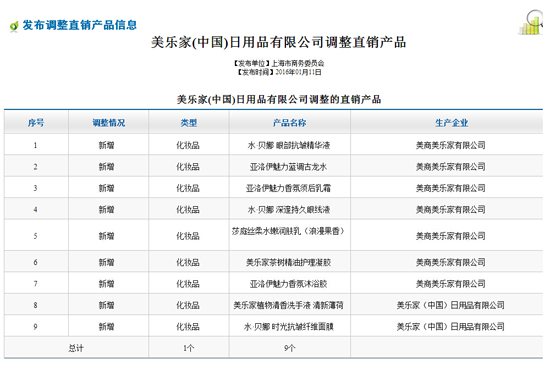Click serial number 2 cell
This screenshot has height=370, width=550.
click(x=35, y=167)
